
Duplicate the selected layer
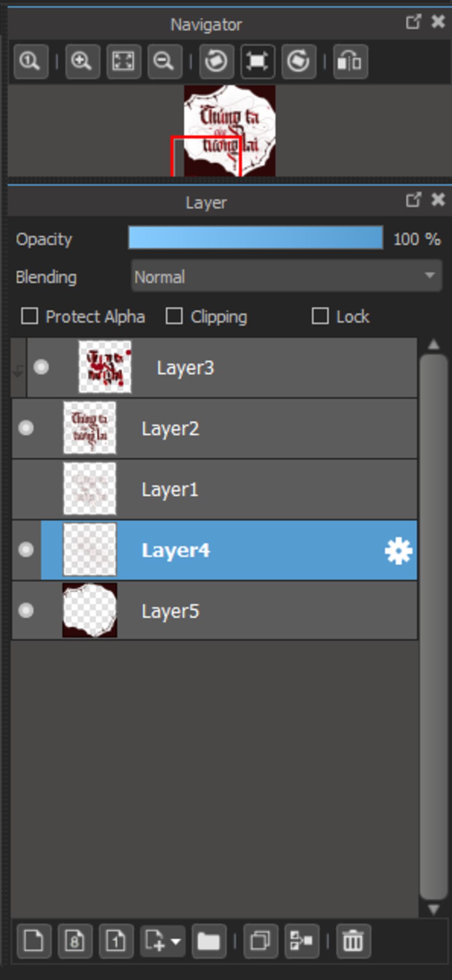[260, 941]
